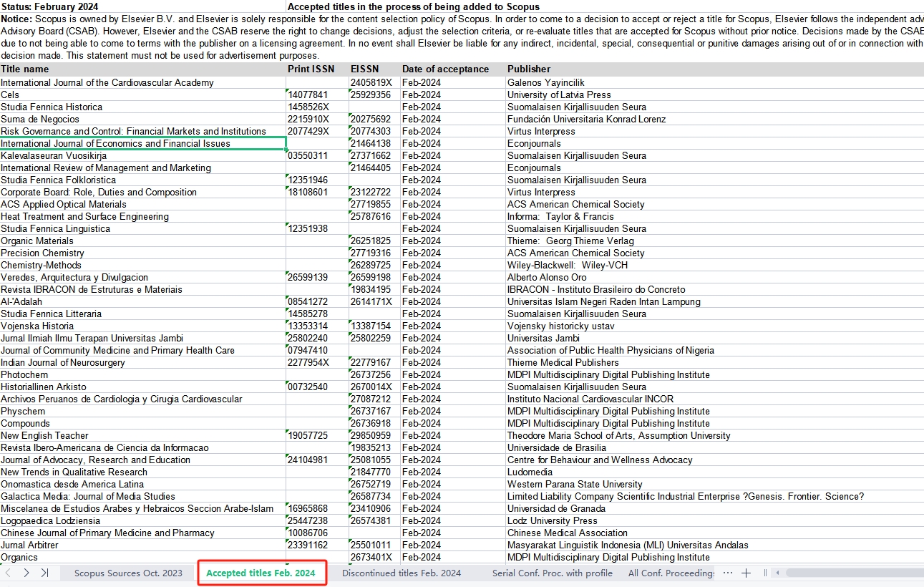924x587 pixels.
Task: Select the EISSN header cell
Action: pyautogui.click(x=375, y=69)
